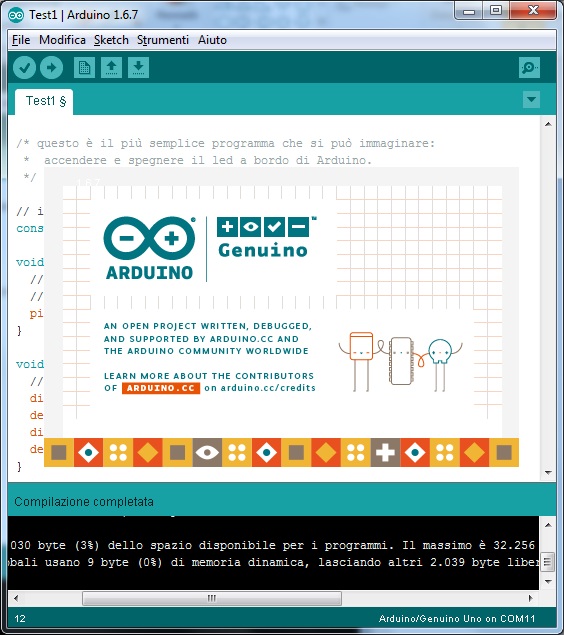
Task: Click the console scrollbar down arrow
Action: [548, 582]
